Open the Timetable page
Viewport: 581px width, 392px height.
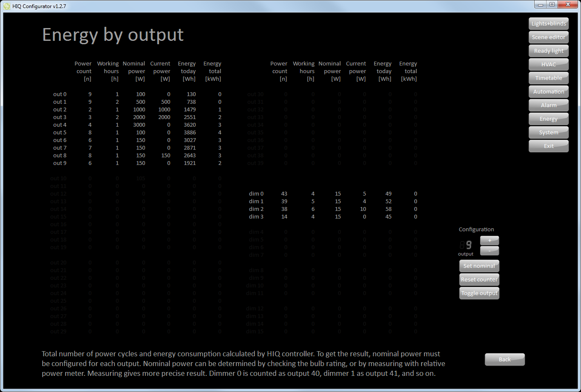(548, 78)
